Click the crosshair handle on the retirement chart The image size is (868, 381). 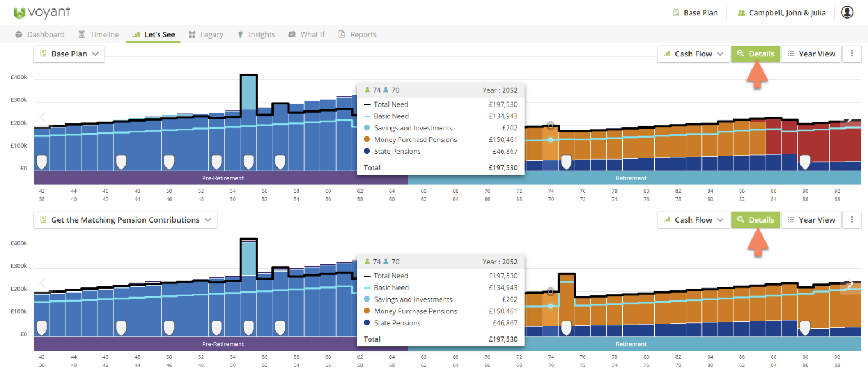551,125
